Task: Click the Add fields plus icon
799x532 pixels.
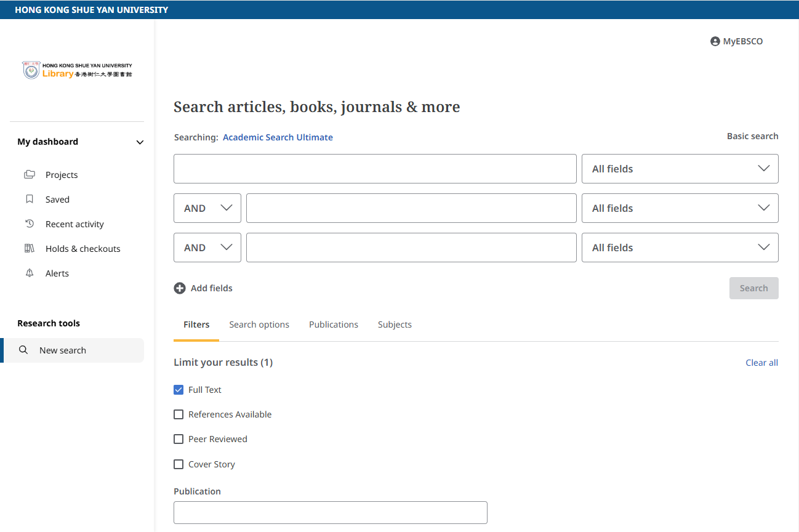Action: click(x=180, y=288)
